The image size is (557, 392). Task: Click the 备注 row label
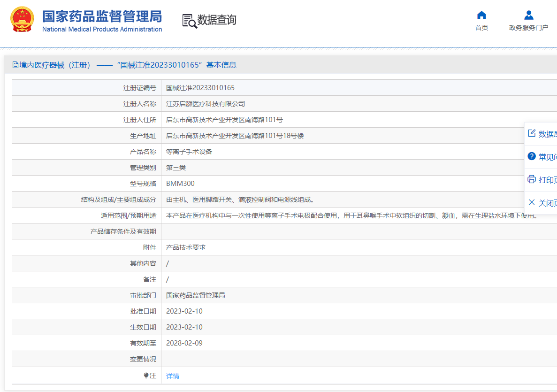pyautogui.click(x=150, y=280)
